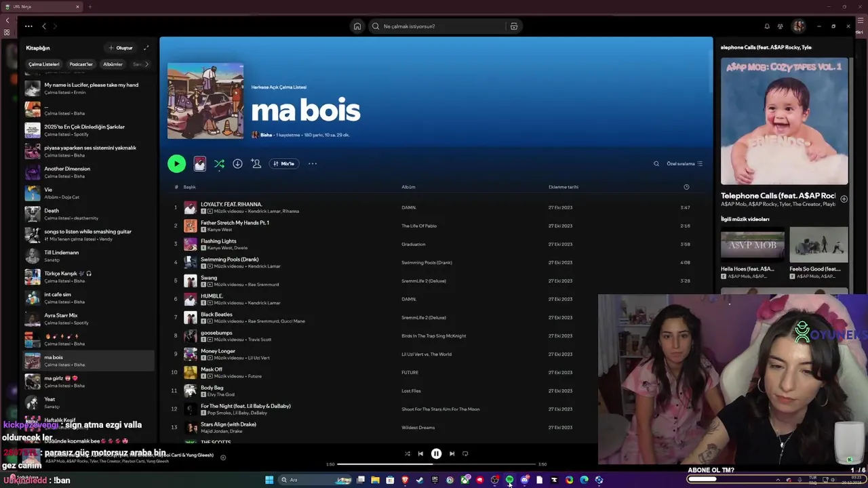This screenshot has height=488, width=868.
Task: Sort tracks by Eklenme tarihi column
Action: point(564,187)
